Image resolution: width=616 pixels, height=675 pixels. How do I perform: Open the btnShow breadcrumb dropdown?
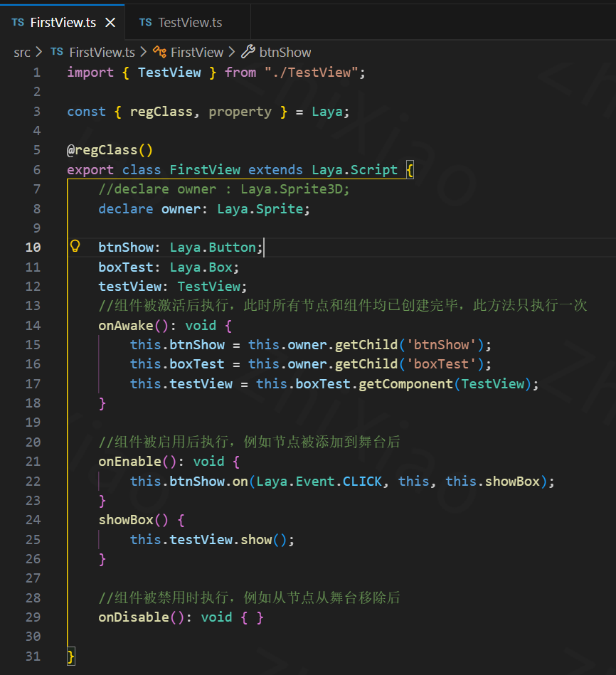(285, 52)
